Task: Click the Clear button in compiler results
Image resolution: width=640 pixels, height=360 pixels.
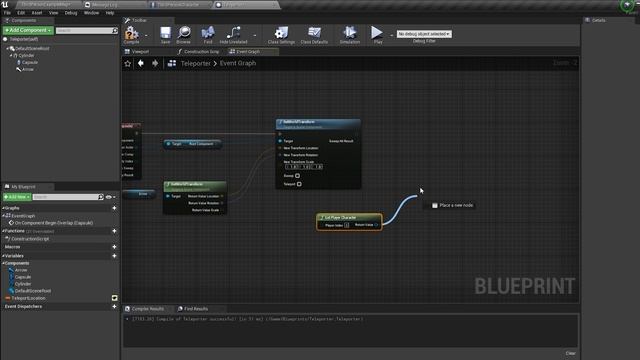Action: click(571, 353)
